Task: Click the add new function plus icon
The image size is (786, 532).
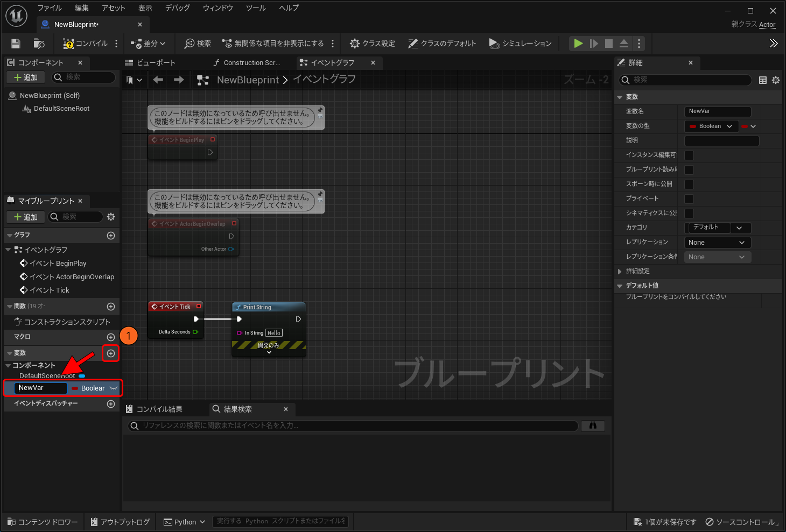Action: click(x=111, y=307)
